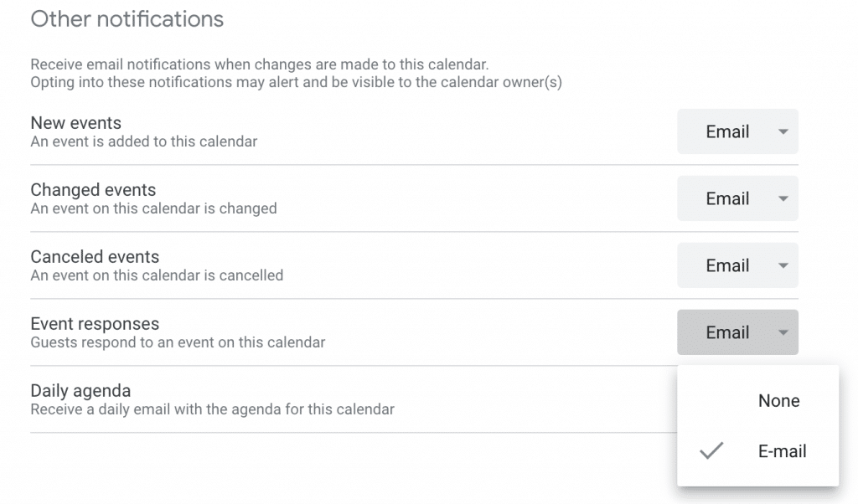Click the checkmark icon beside E-mail option
Viewport: 858px width, 504px height.
click(x=711, y=451)
